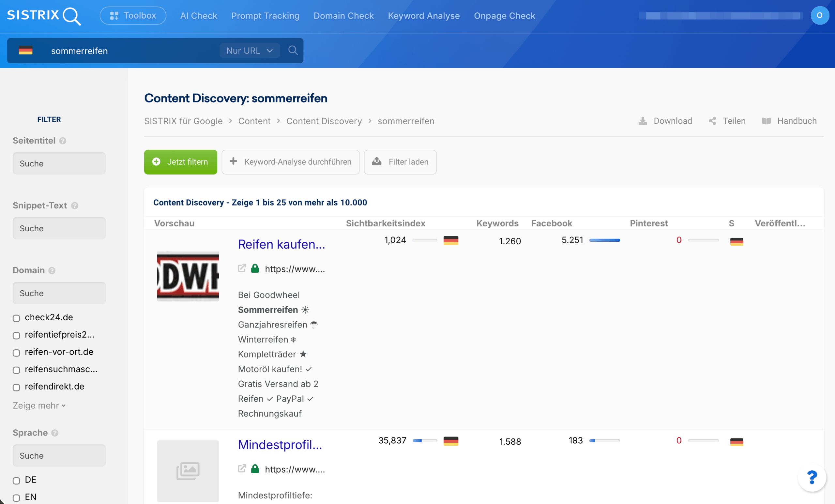Check the reifentiefpreis2... domain filter

tap(16, 335)
